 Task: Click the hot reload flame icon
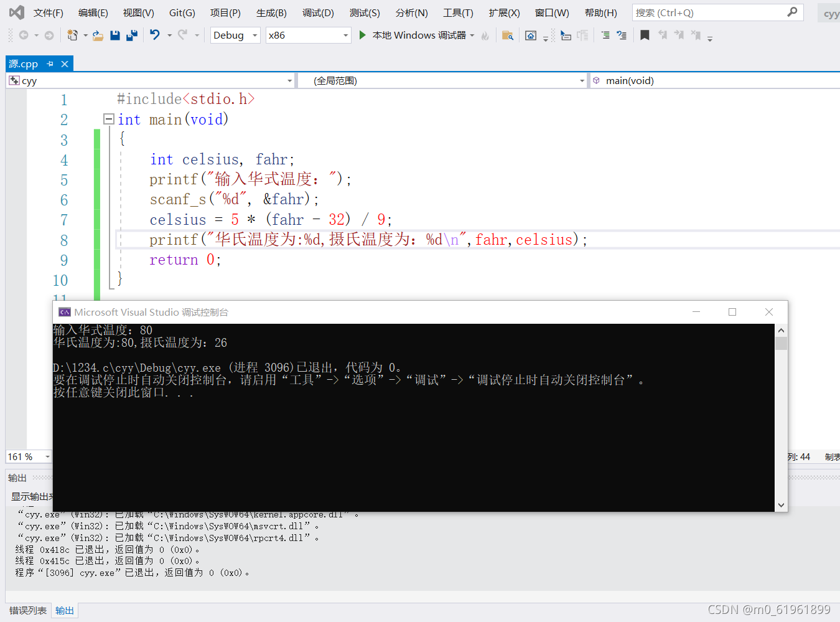click(x=485, y=35)
